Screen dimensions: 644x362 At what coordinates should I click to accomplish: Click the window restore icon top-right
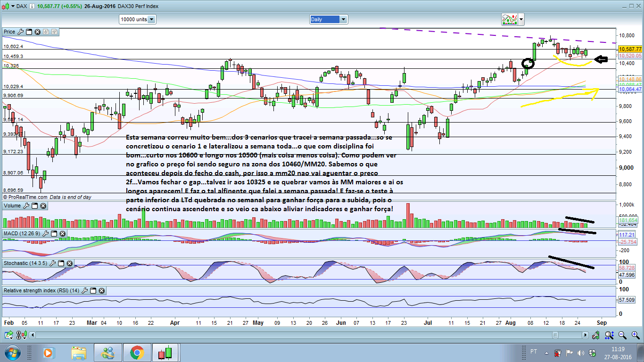pos(631,6)
